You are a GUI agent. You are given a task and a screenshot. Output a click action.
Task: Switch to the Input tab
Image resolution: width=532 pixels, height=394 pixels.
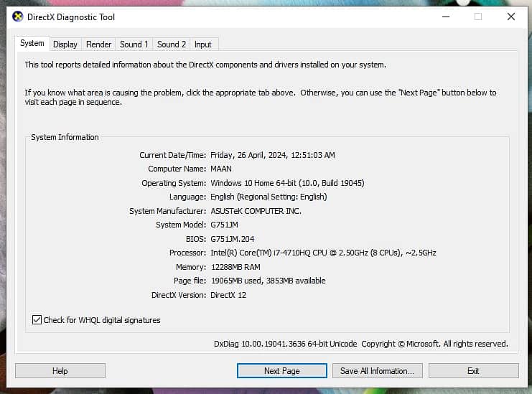point(203,44)
